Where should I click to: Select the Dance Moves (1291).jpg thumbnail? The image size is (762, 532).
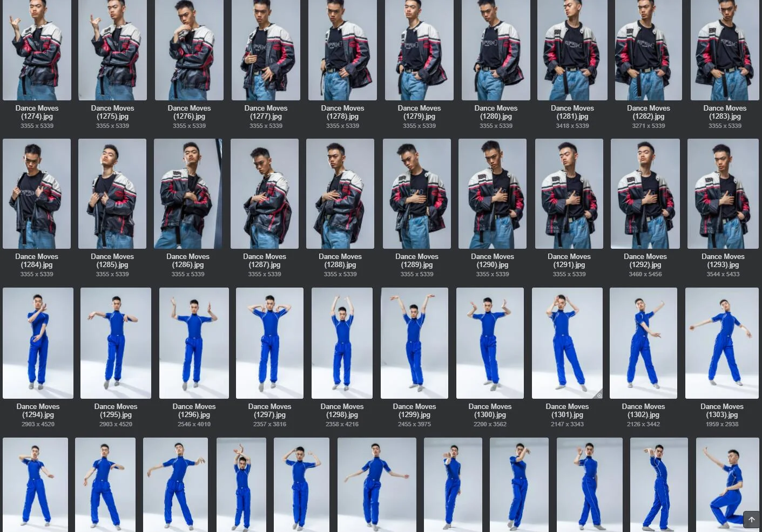click(569, 194)
